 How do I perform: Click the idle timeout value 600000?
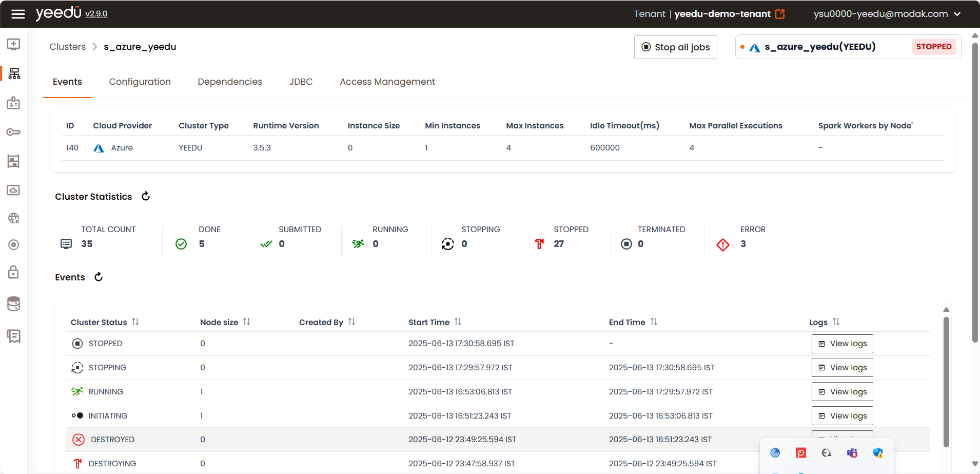[605, 148]
